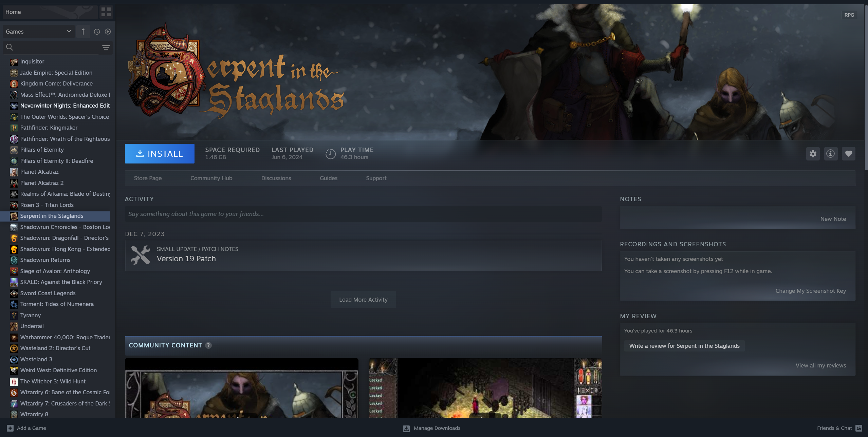Click the sort ascending arrow icon
Image resolution: width=868 pixels, height=437 pixels.
tap(83, 32)
